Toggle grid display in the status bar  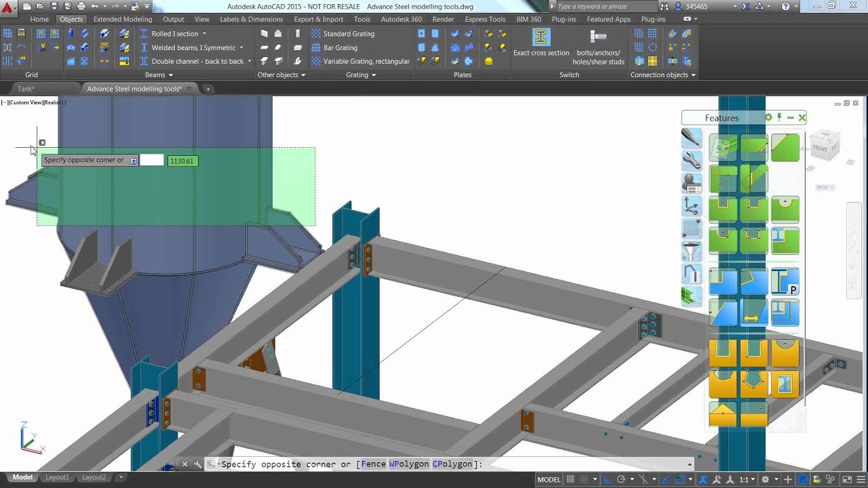coord(570,479)
